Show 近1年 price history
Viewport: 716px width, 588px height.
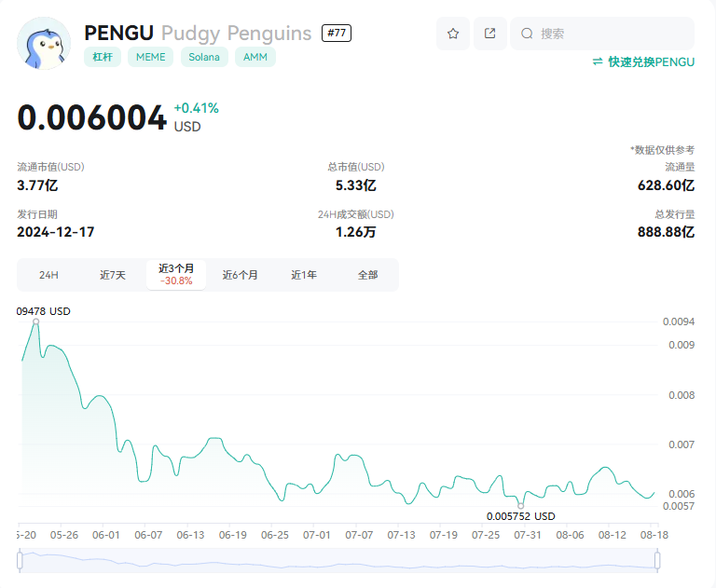[304, 275]
